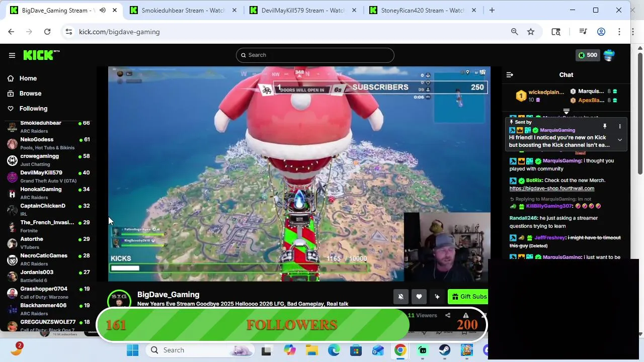Open the zoom magnifier in address bar

(x=514, y=32)
